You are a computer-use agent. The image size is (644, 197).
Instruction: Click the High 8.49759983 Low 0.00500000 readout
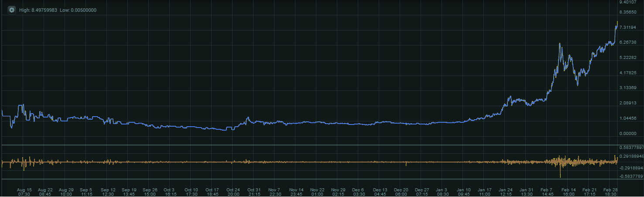click(58, 10)
